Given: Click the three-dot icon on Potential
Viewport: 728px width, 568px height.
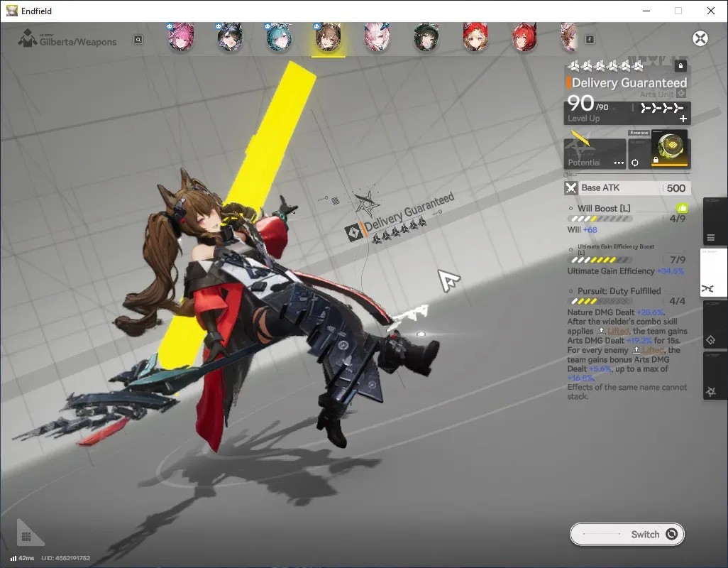Looking at the screenshot, I should (619, 163).
